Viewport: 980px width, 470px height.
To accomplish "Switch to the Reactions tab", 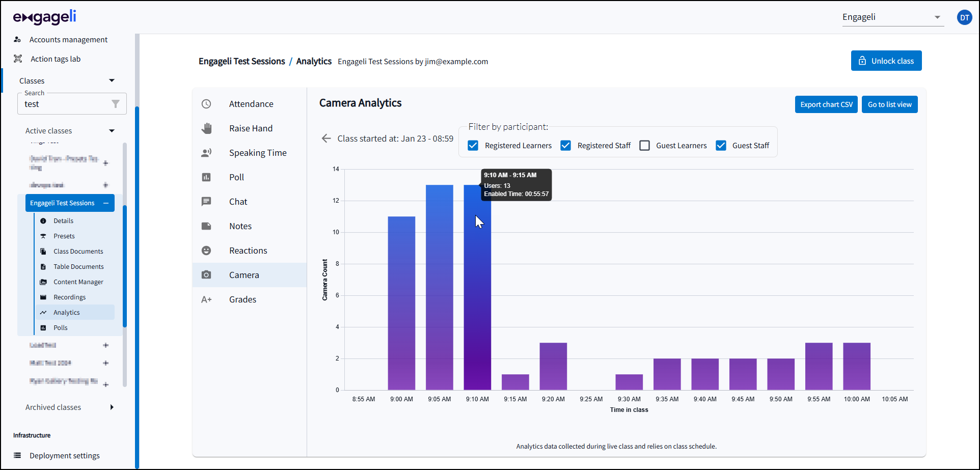I will point(250,251).
